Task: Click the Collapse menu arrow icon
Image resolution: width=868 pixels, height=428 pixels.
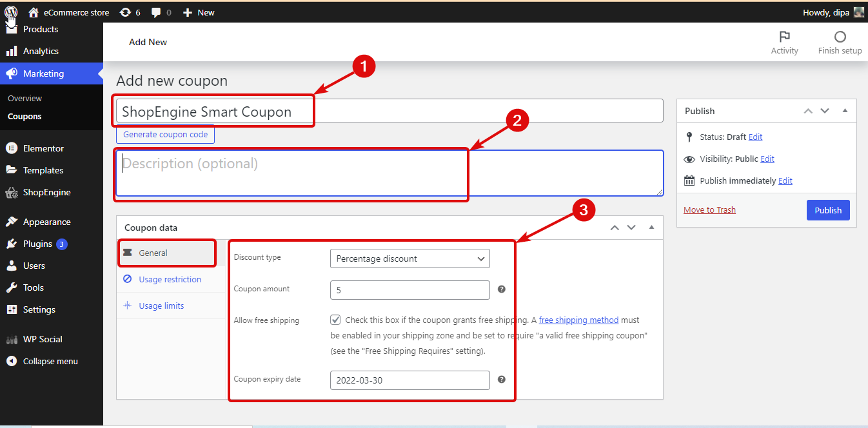Action: (x=12, y=361)
